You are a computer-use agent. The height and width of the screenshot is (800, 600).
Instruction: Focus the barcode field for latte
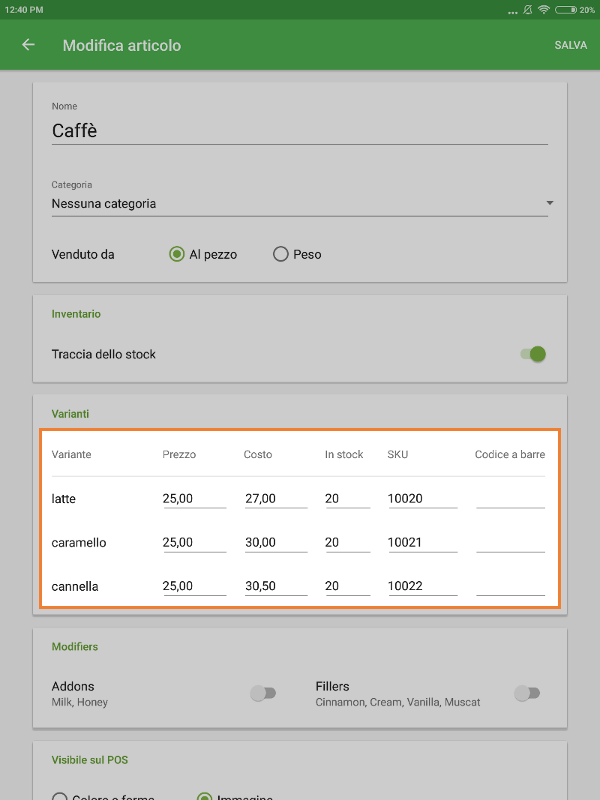tap(510, 498)
